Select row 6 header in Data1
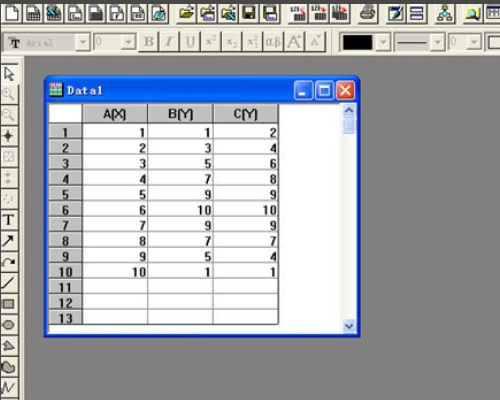500x400 pixels. pyautogui.click(x=65, y=210)
